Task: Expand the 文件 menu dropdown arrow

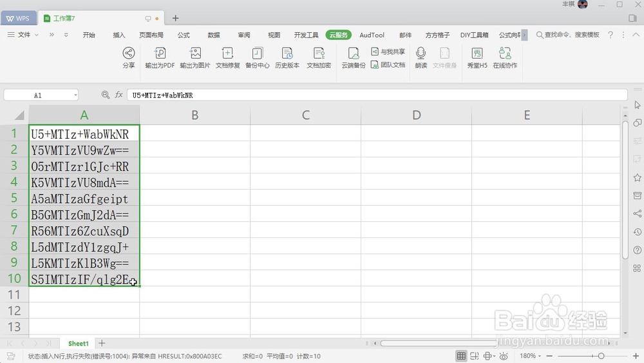Action: pos(37,35)
